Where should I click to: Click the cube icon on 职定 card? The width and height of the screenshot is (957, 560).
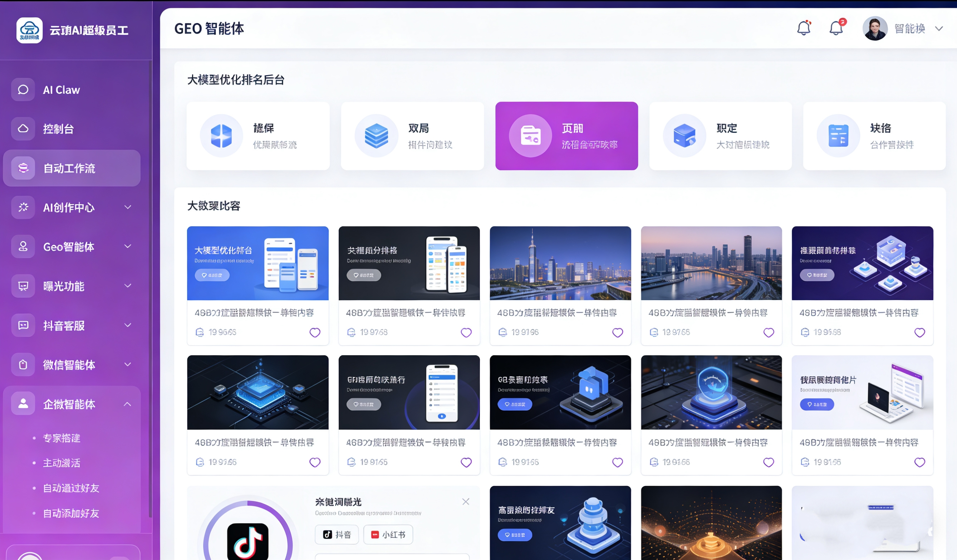point(684,136)
